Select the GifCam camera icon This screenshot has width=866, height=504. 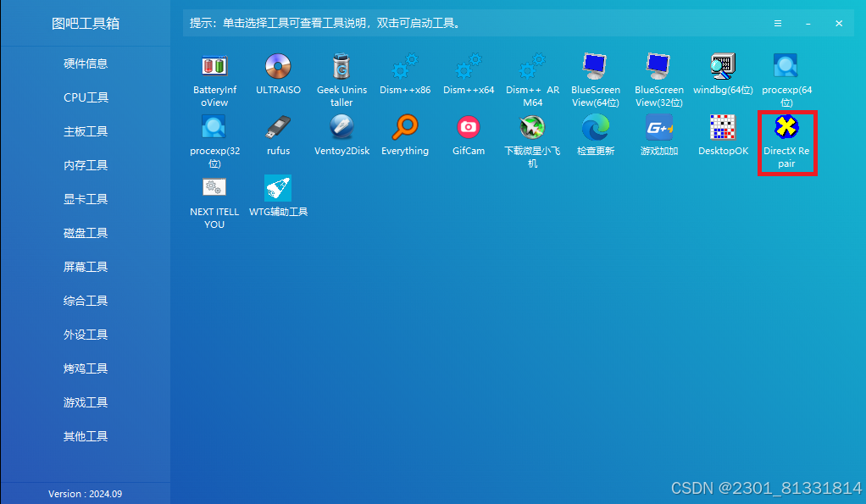pos(469,128)
